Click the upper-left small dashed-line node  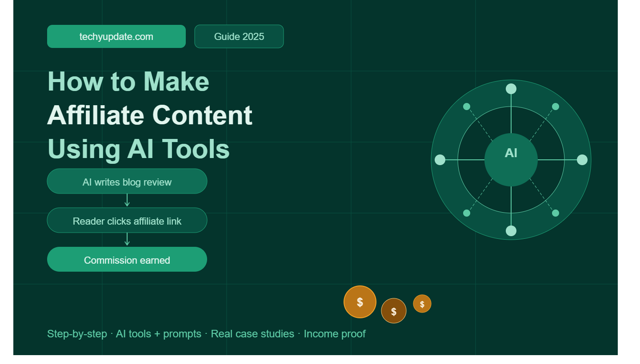tap(467, 107)
